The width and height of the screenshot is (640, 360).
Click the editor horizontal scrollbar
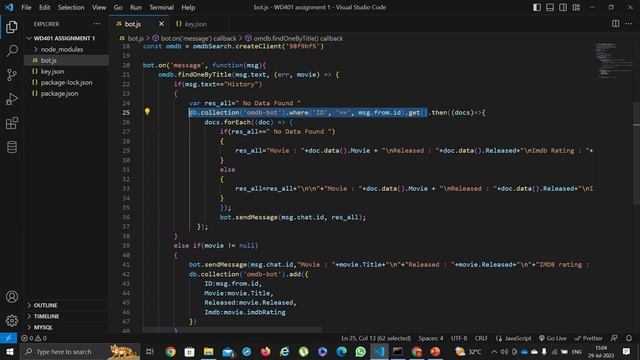click(232, 329)
